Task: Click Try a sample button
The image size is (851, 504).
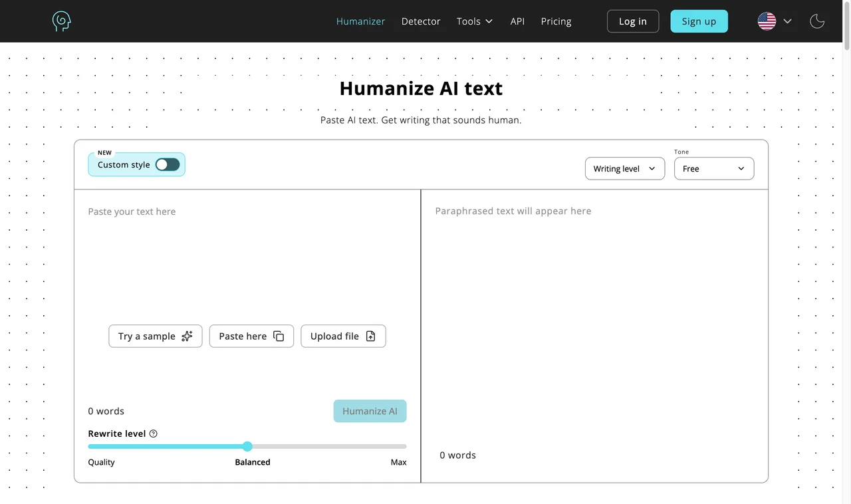Action: 156,336
